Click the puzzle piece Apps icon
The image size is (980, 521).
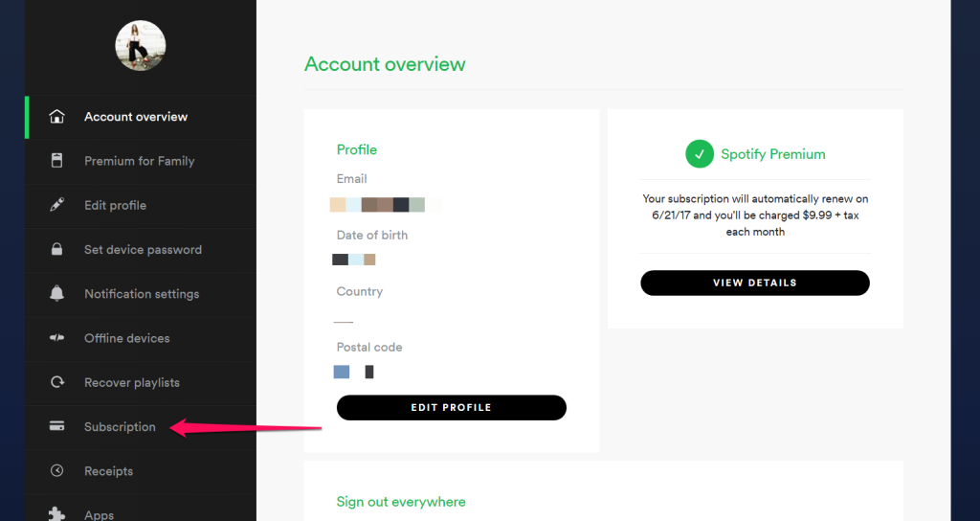tap(57, 514)
